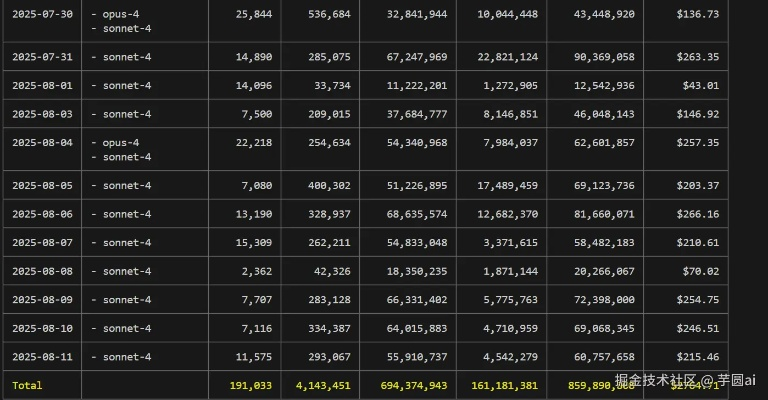Screen dimensions: 768x400
Task: Click the date cell 2025-07-31
Action: click(x=42, y=57)
